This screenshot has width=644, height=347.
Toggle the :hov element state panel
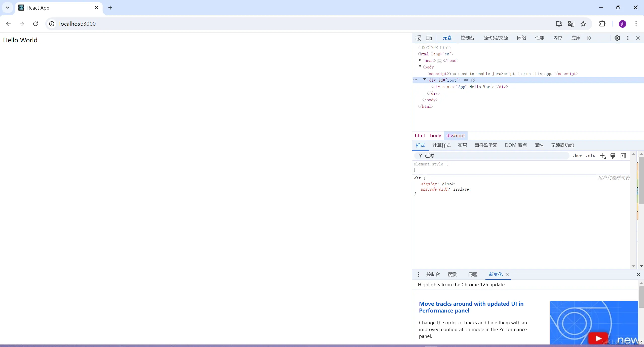pyautogui.click(x=577, y=156)
